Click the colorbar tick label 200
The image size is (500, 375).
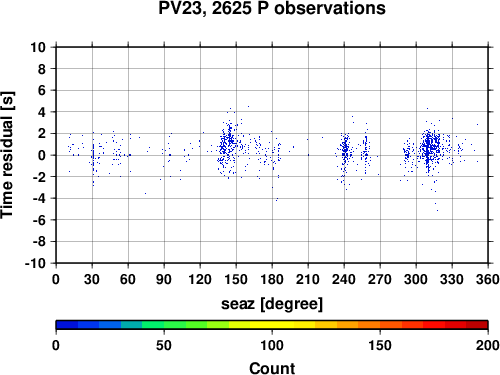point(488,345)
